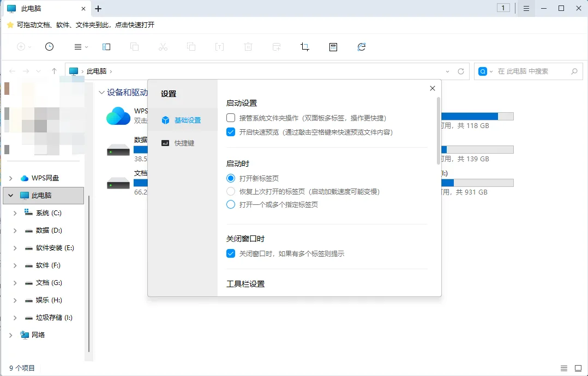The height and width of the screenshot is (376, 588).
Task: Click the scissors cut icon
Action: [163, 47]
